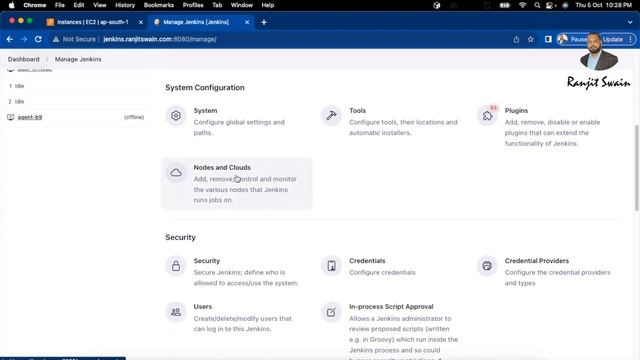640x360 pixels.
Task: Open the View menu
Action: pyautogui.click(x=100, y=5)
